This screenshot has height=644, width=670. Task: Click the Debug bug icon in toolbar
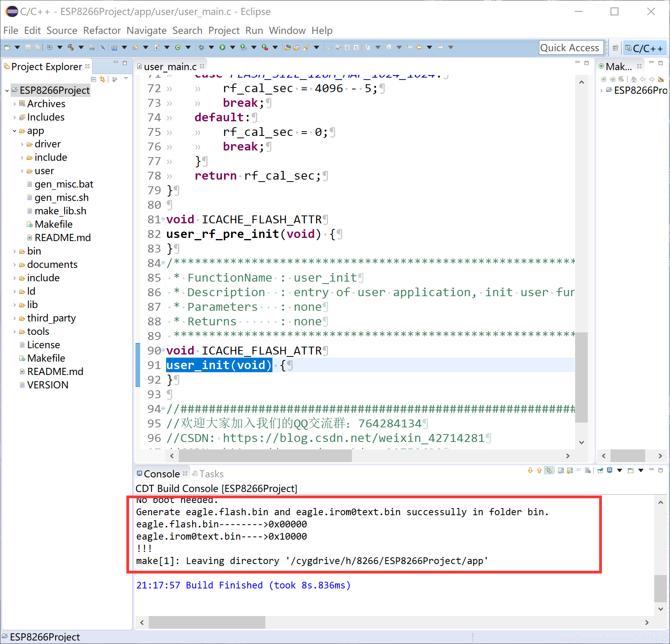201,48
